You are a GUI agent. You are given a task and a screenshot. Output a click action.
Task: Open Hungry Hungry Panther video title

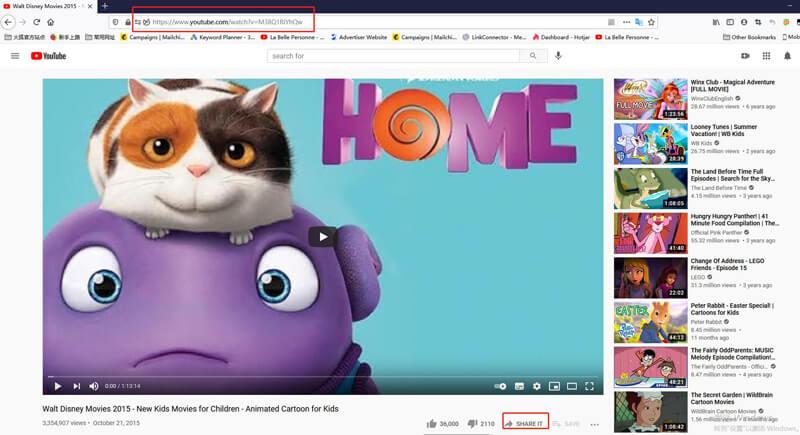click(735, 220)
